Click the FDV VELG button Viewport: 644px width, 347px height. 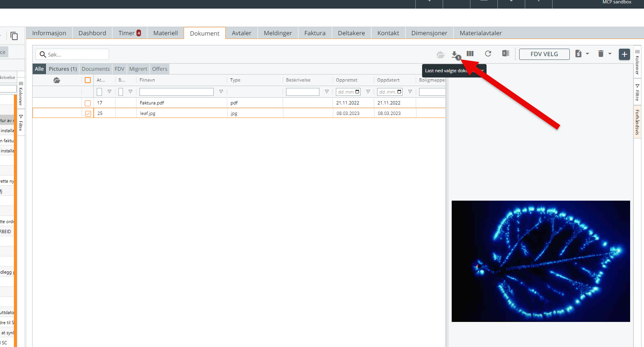tap(544, 54)
